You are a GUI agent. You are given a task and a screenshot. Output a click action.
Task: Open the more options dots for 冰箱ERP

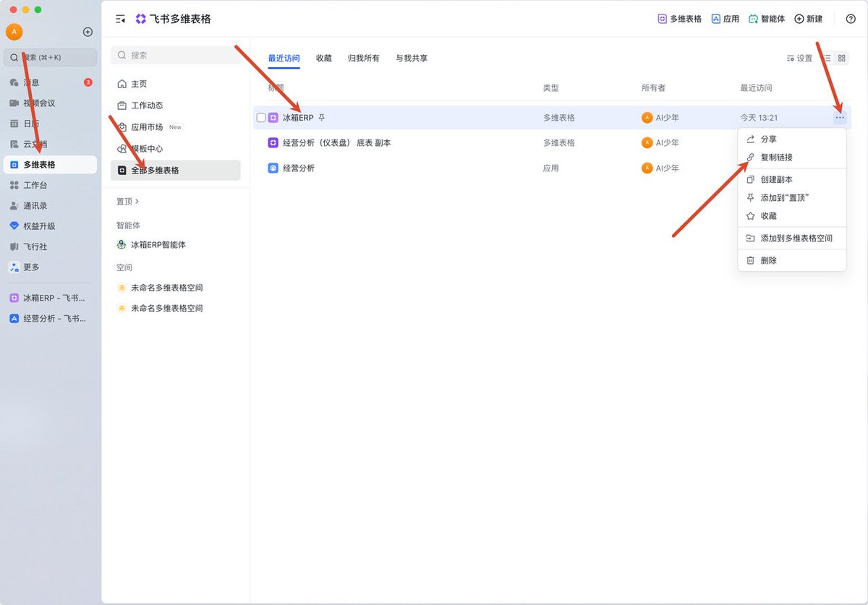(x=840, y=117)
